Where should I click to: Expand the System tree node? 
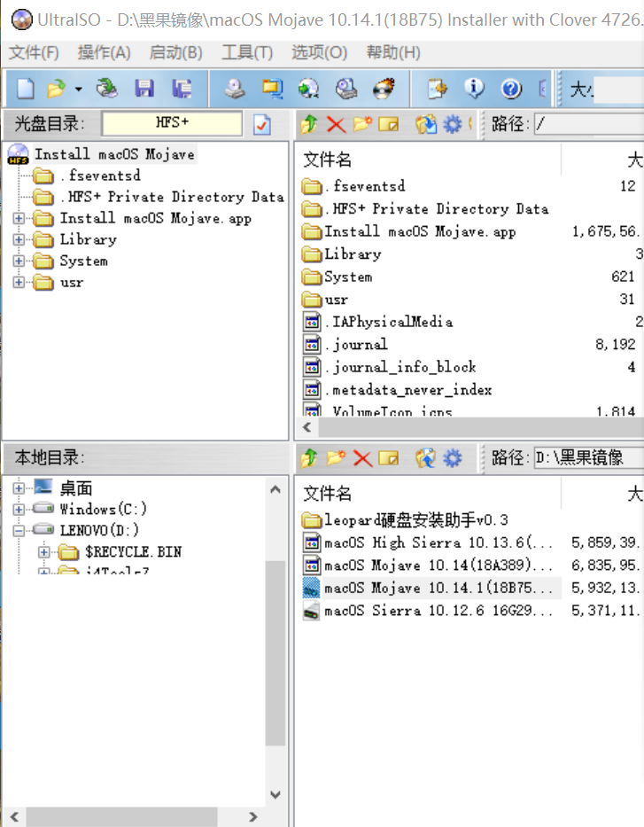(19, 261)
